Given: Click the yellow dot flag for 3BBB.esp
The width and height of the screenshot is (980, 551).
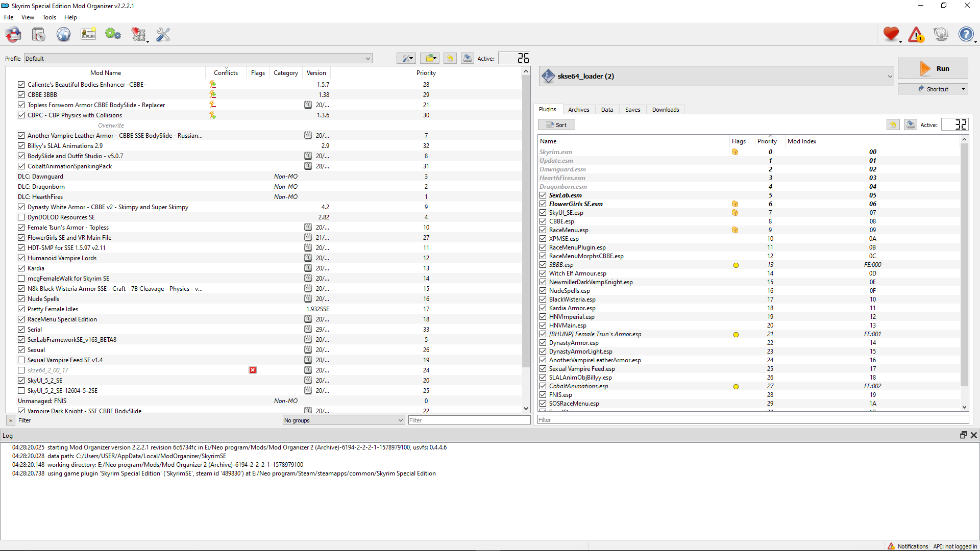Looking at the screenshot, I should 736,265.
